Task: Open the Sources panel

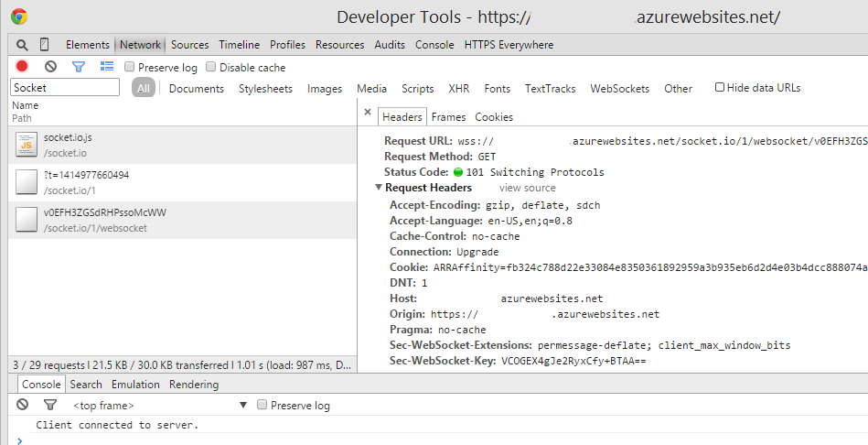Action: [190, 45]
